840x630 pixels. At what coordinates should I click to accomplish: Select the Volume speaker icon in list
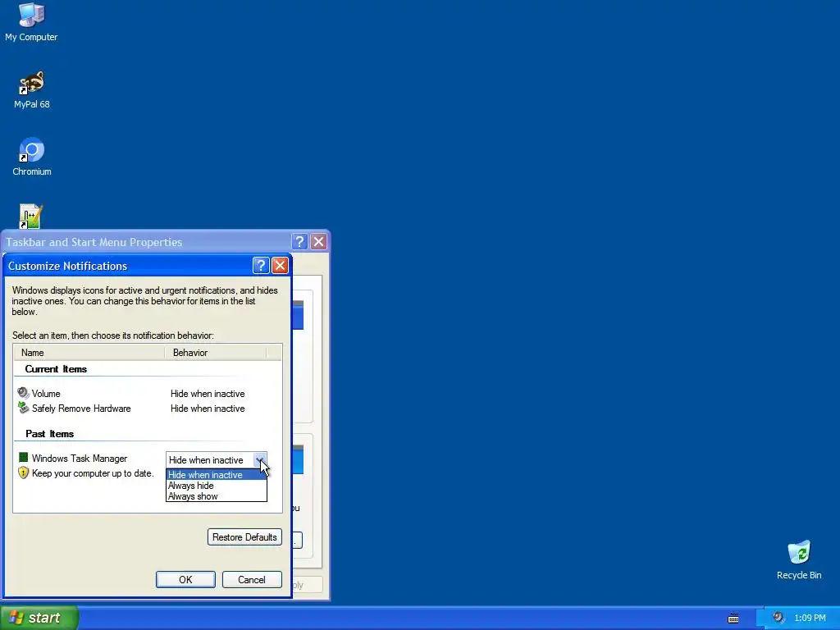23,393
